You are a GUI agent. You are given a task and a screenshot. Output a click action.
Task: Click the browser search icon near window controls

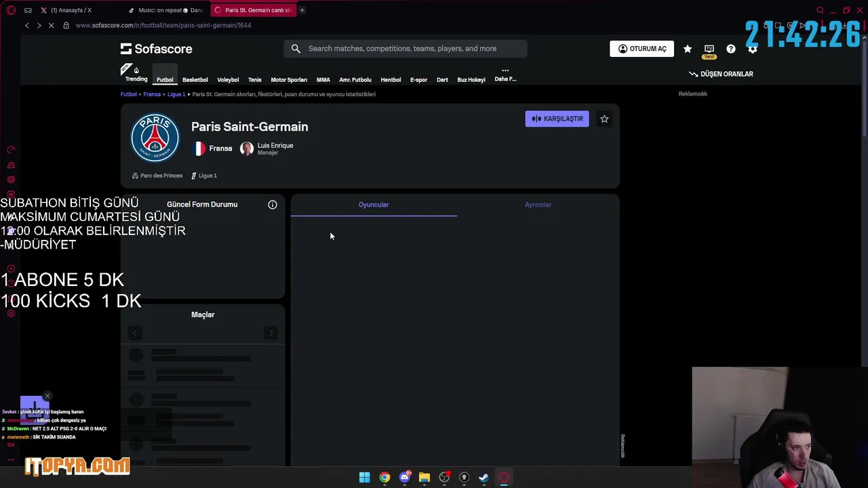tap(821, 10)
